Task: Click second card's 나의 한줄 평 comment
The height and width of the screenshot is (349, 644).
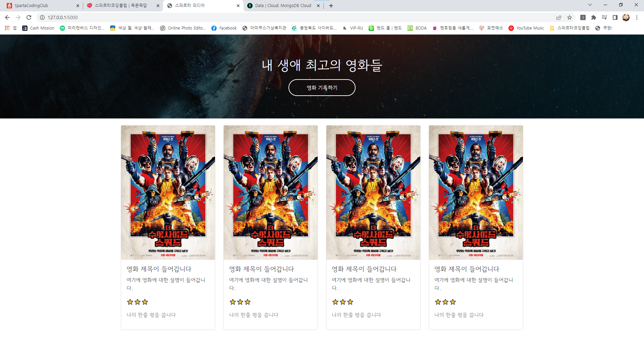Action: 254,315
